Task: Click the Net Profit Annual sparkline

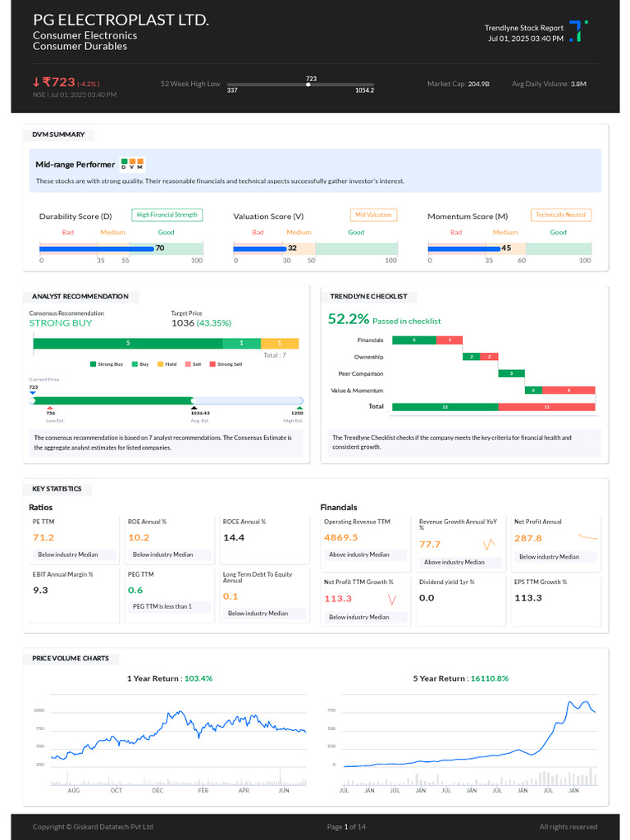Action: (x=587, y=536)
